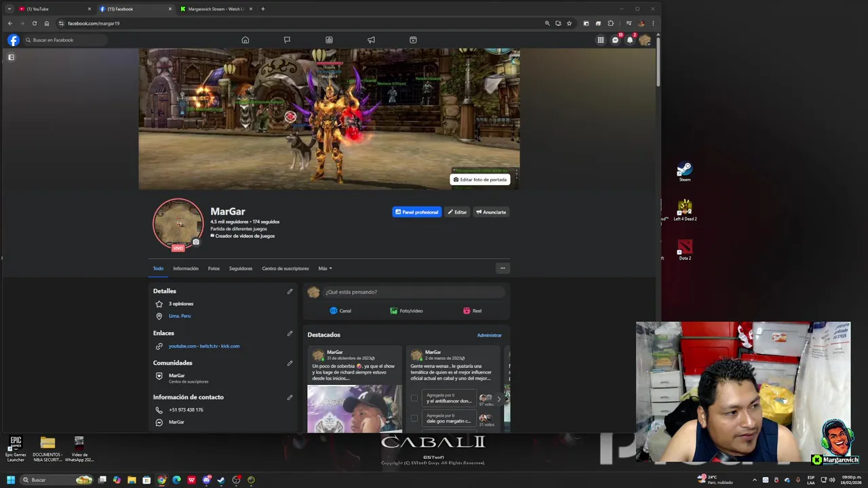Open the content calendar icon in top nav
Viewport: 868px width, 488px height.
click(x=413, y=40)
